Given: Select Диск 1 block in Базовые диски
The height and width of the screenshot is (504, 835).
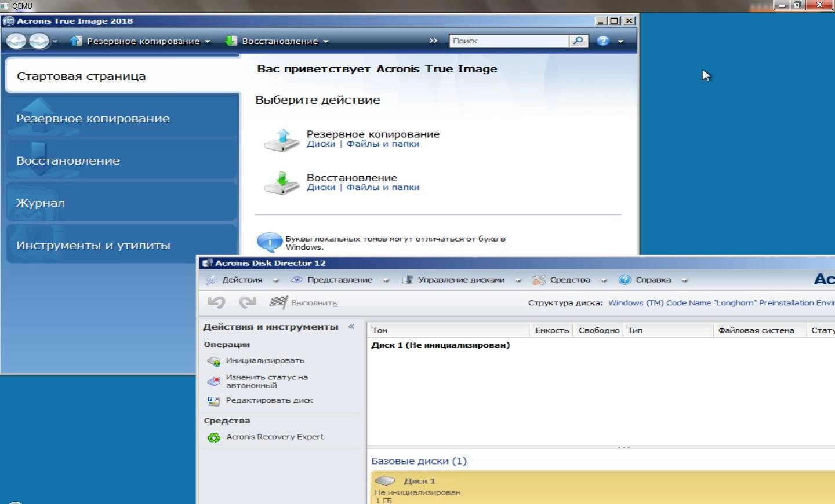Looking at the screenshot, I should click(x=602, y=488).
